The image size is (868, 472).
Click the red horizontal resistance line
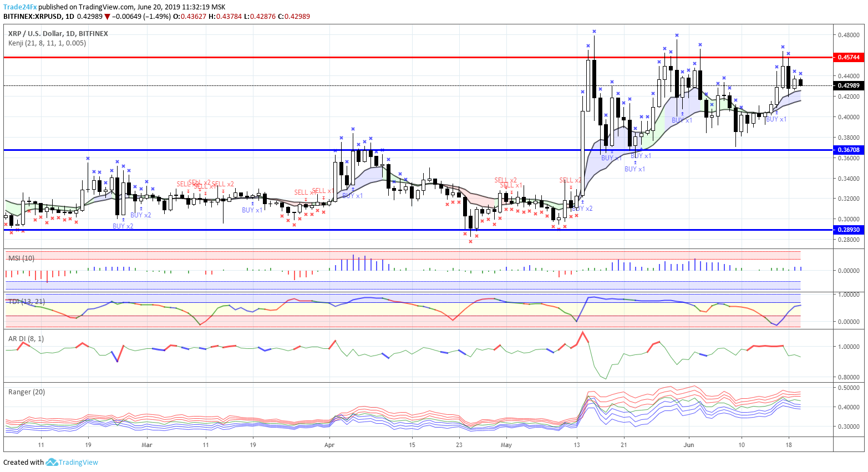[x=418, y=57]
